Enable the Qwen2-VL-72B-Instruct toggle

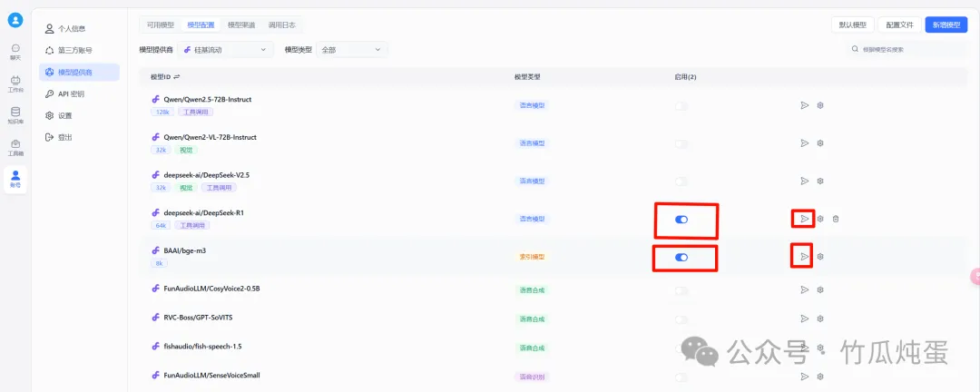click(x=681, y=143)
